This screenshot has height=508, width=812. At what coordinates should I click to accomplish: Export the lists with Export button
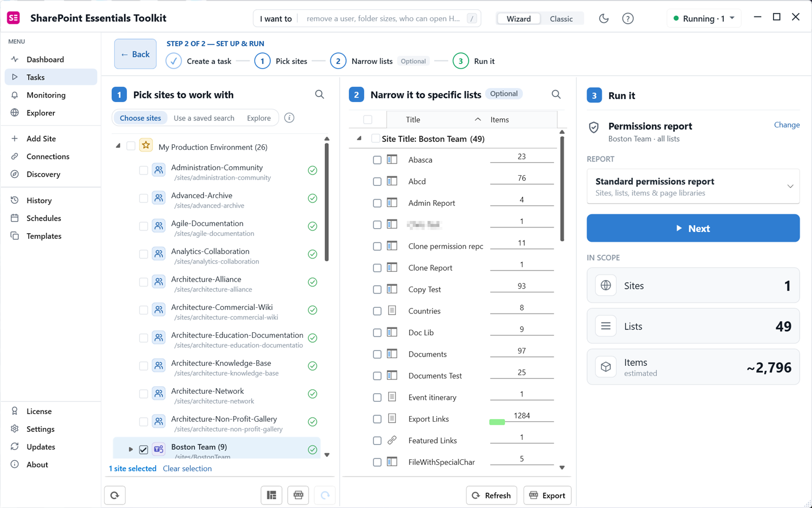pyautogui.click(x=548, y=495)
